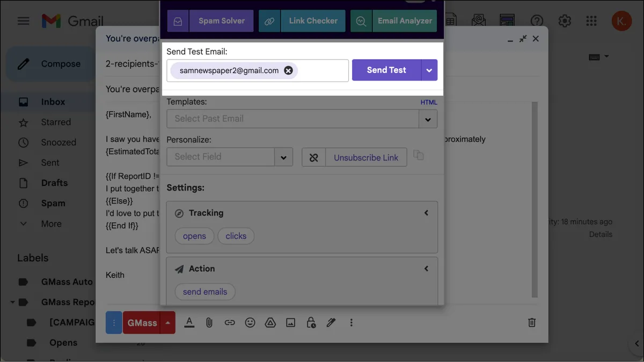Open the Details link
The height and width of the screenshot is (362, 644).
click(x=601, y=234)
